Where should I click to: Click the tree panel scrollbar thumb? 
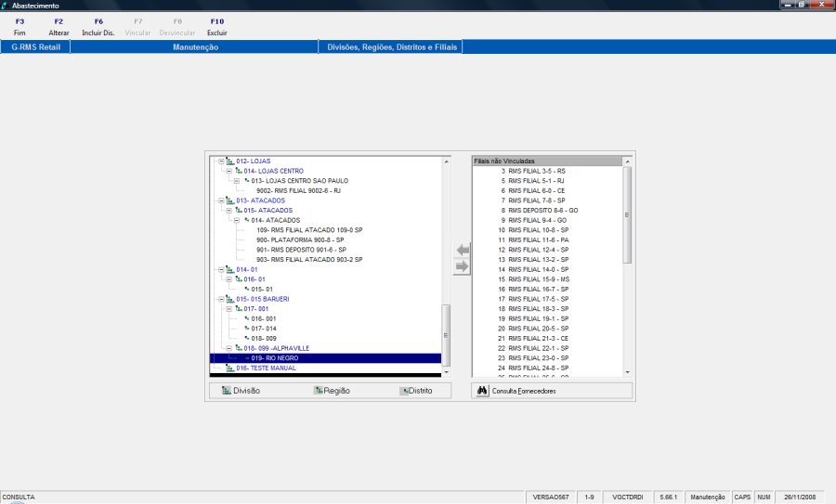[x=447, y=335]
